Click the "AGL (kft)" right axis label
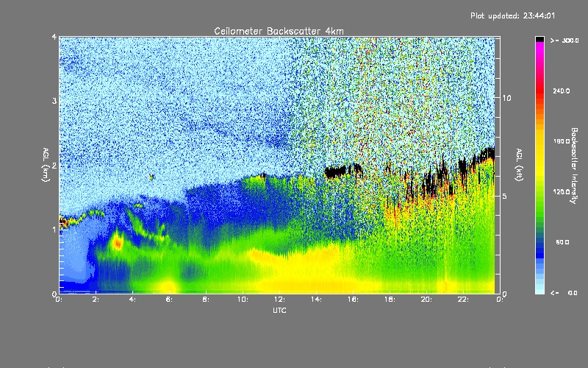 pos(520,165)
